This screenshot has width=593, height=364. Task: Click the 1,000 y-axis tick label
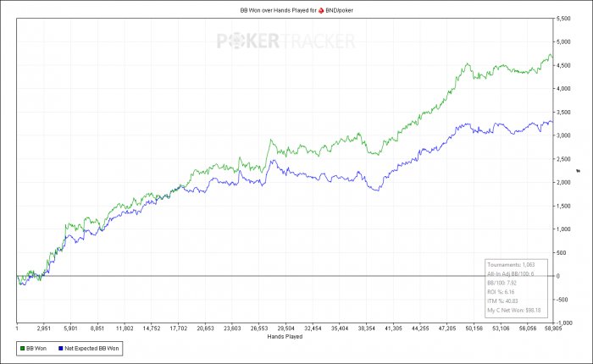tap(563, 229)
